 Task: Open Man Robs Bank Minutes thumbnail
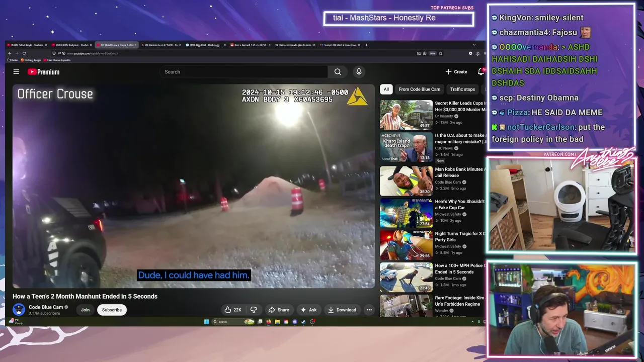pyautogui.click(x=406, y=181)
